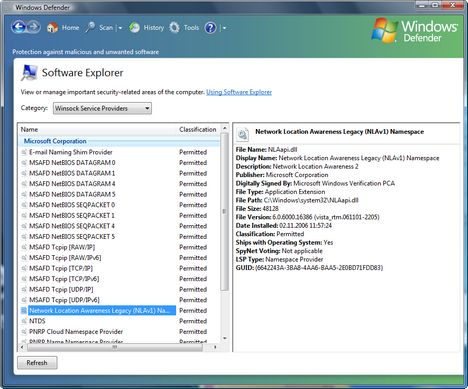Image resolution: width=468 pixels, height=389 pixels.
Task: Expand the Help options dropdown arrow
Action: pos(224,28)
